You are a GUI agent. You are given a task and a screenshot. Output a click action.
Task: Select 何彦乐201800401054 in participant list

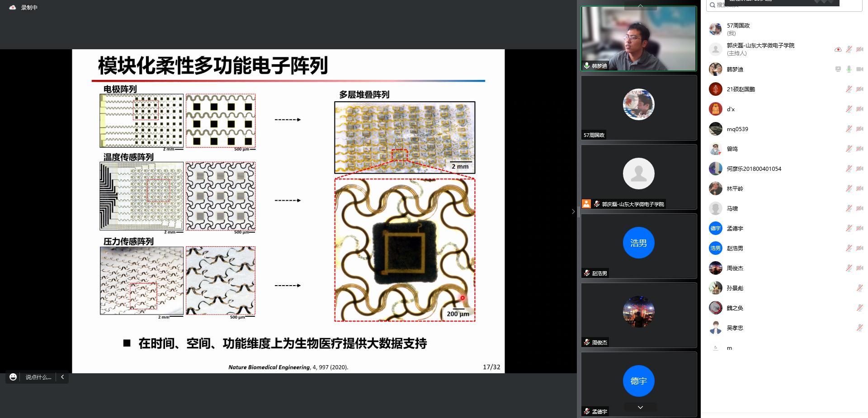[x=754, y=169]
